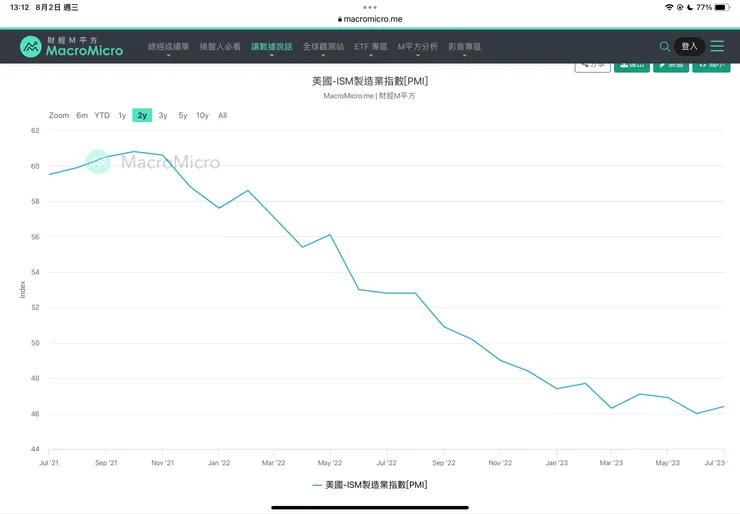This screenshot has height=514, width=740.
Task: Open the hamburger menu icon
Action: click(x=717, y=46)
